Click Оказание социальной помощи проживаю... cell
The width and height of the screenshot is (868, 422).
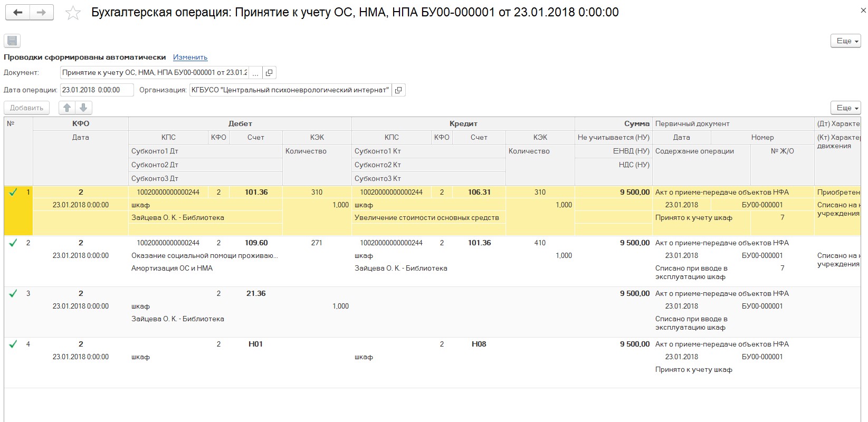[205, 255]
